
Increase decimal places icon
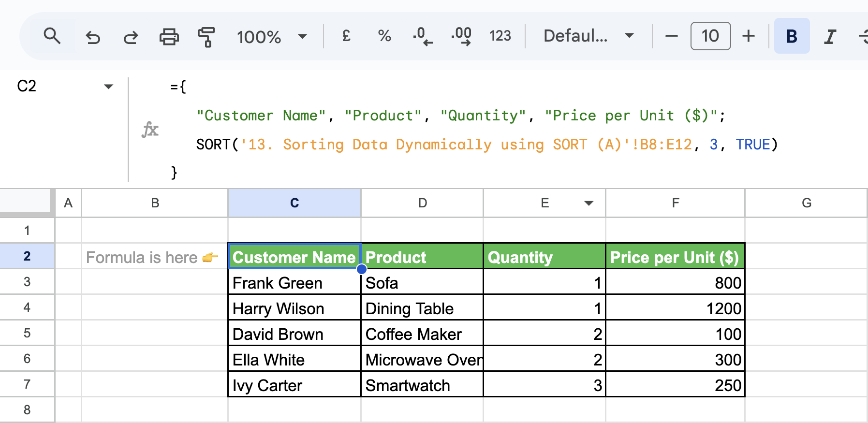point(461,36)
